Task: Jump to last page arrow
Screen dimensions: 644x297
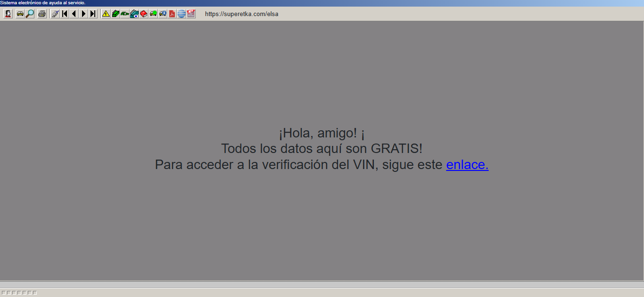Action: [93, 14]
